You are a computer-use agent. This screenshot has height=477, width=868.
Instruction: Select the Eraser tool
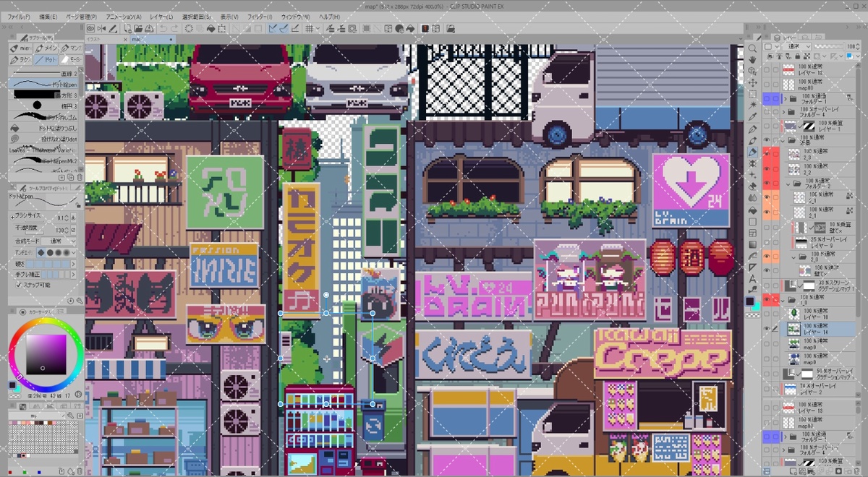click(753, 186)
